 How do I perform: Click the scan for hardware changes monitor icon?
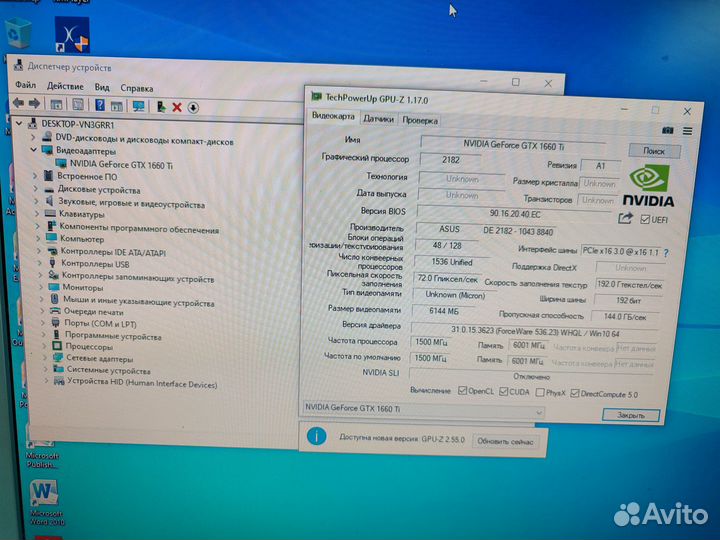coord(138,107)
